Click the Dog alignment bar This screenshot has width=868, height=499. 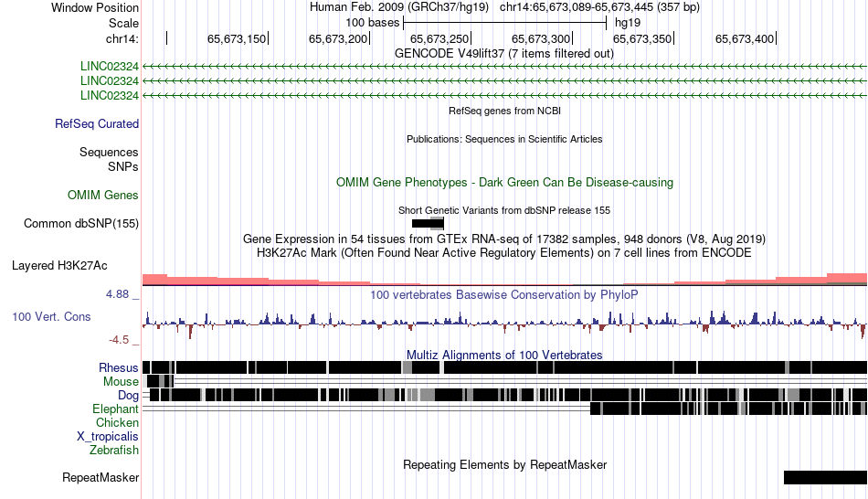508,395
